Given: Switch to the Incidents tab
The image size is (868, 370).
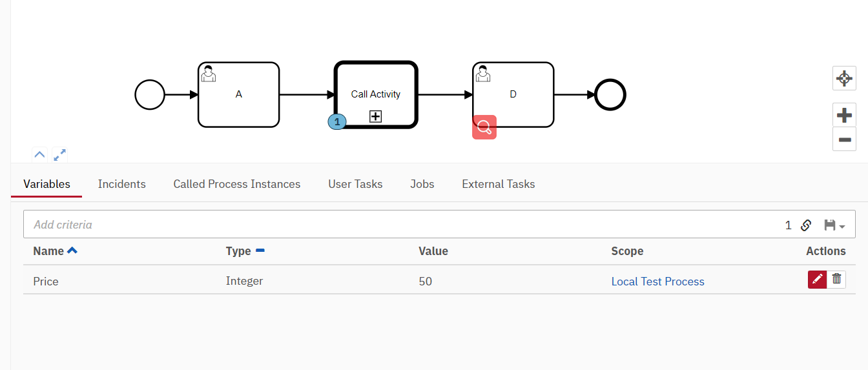Looking at the screenshot, I should [122, 184].
